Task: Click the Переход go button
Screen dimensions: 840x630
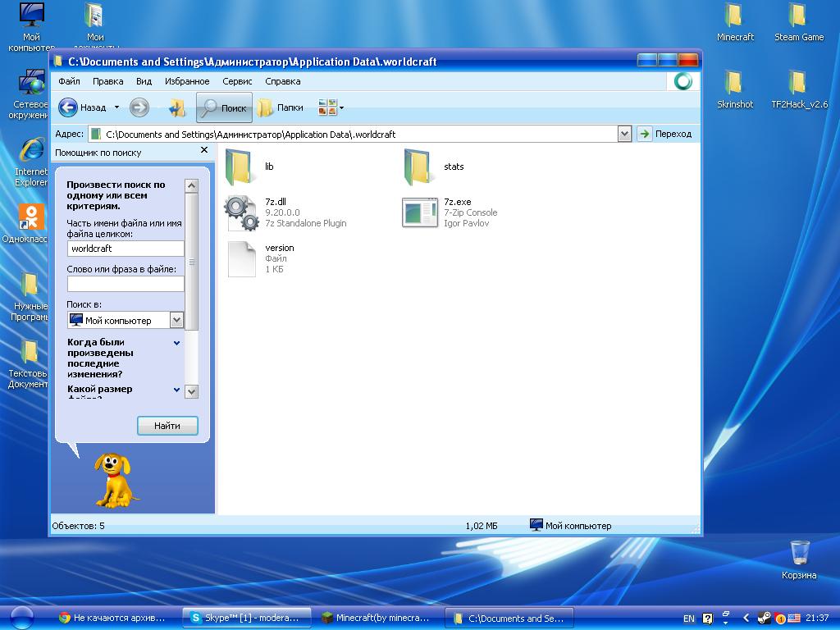Action: tap(664, 134)
